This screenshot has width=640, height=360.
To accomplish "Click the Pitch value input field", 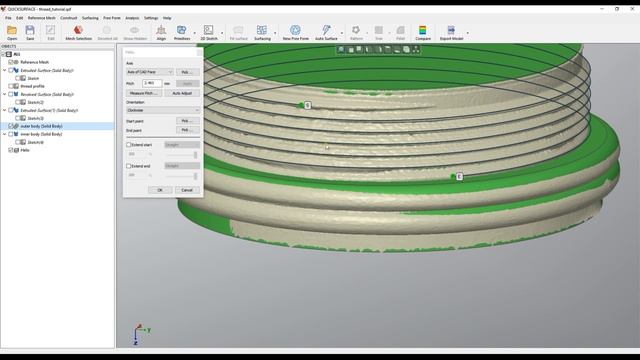I will [152, 83].
